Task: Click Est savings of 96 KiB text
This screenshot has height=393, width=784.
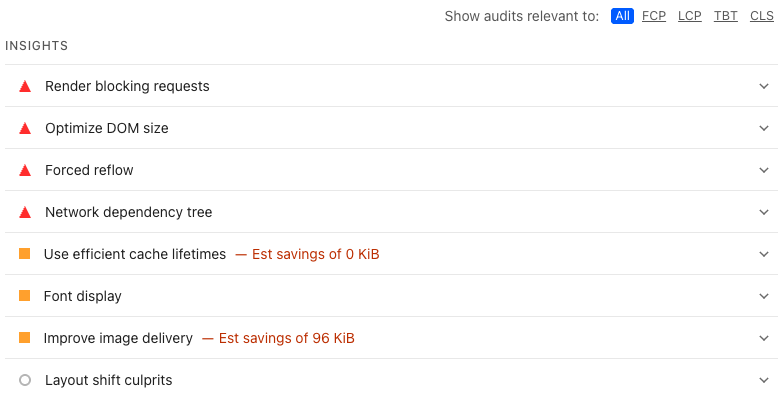Action: click(x=286, y=338)
